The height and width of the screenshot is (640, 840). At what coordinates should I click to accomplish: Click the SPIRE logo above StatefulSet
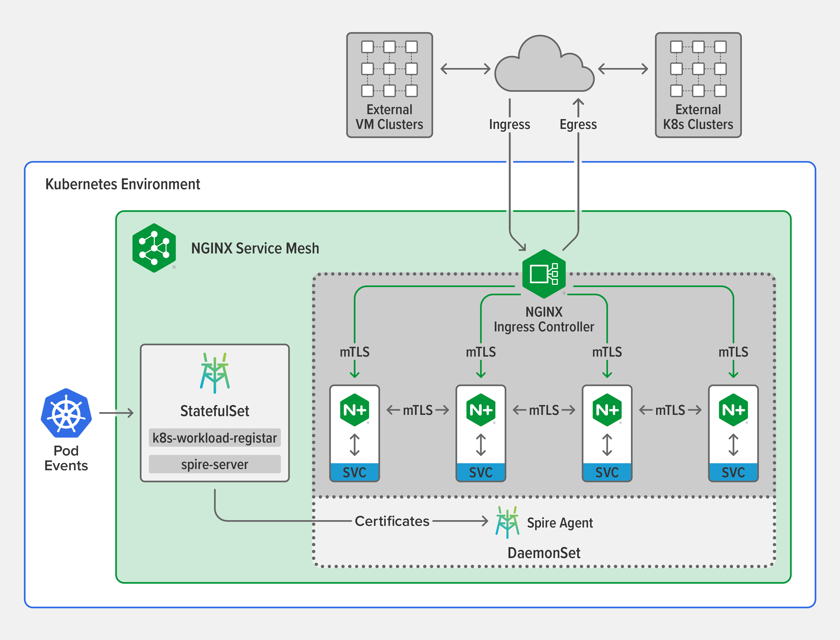coord(215,373)
